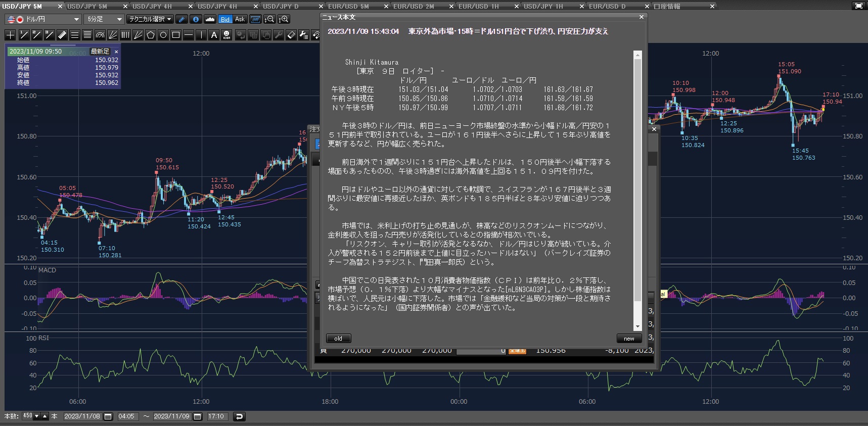The height and width of the screenshot is (426, 868).
Task: Open the start date calendar picker
Action: (108, 416)
